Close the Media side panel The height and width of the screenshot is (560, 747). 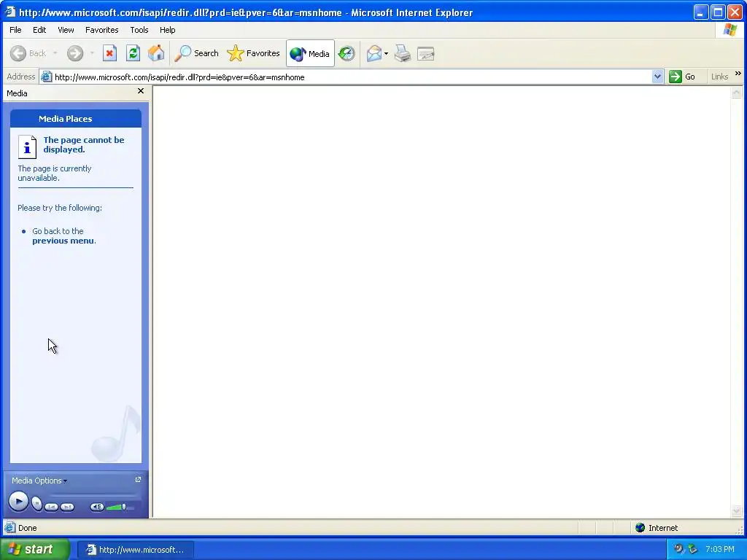pyautogui.click(x=141, y=91)
